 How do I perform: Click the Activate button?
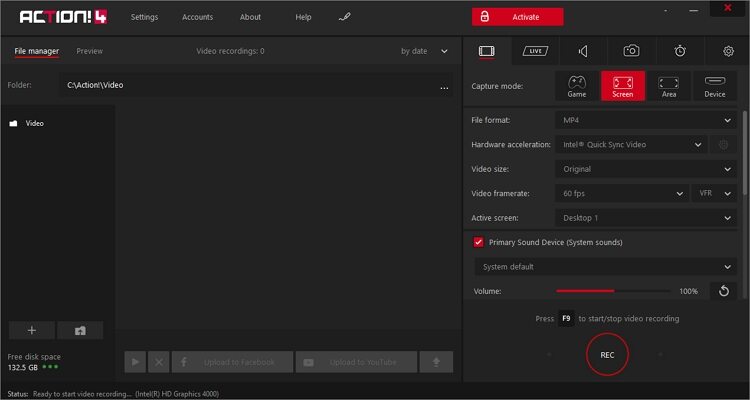tap(518, 17)
